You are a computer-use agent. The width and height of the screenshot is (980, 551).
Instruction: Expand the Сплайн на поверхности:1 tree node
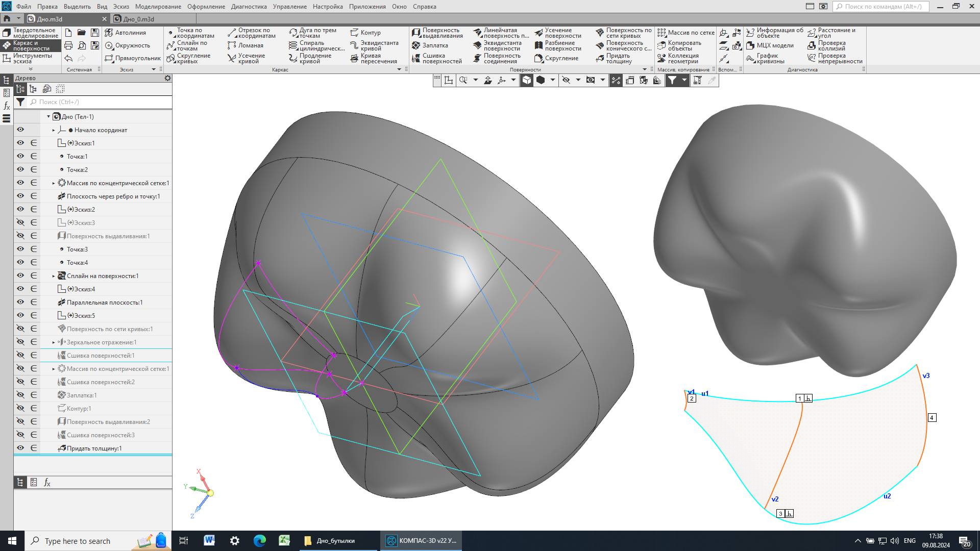[x=54, y=276]
